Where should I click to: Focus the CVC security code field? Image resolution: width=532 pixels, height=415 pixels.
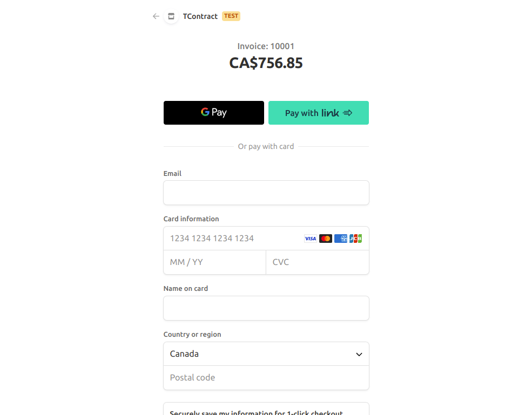click(x=318, y=262)
